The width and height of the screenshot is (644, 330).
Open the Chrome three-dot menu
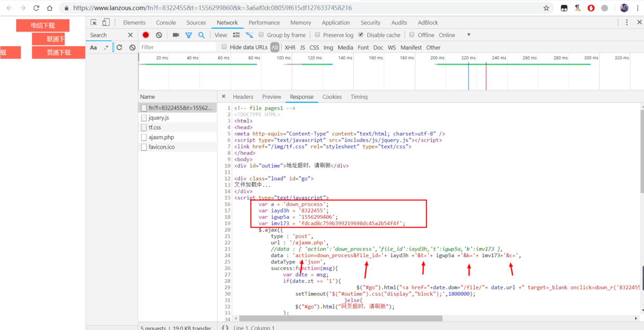coord(638,8)
